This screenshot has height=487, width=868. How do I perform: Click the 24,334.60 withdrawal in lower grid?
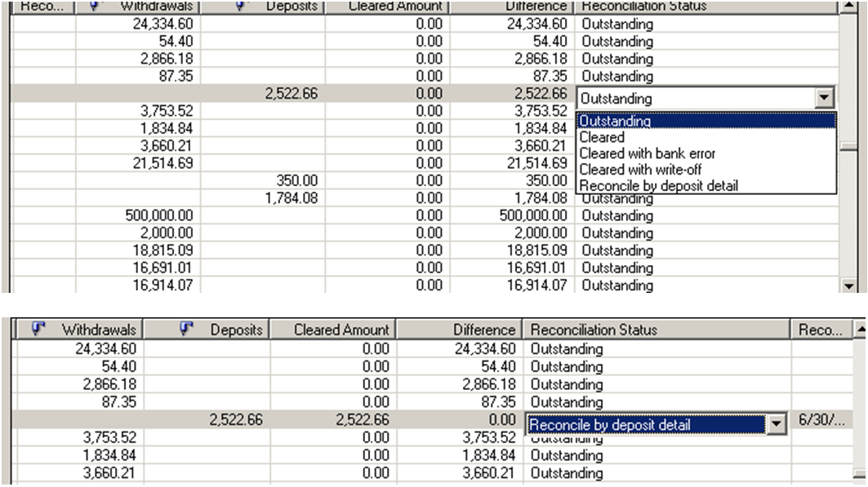click(80, 349)
